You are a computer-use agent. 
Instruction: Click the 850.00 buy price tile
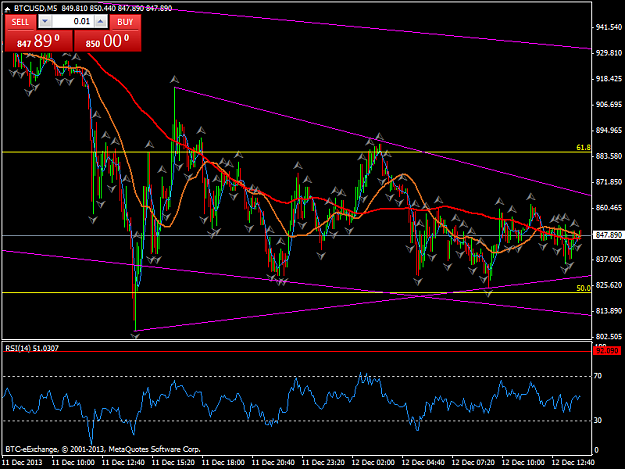click(x=108, y=41)
